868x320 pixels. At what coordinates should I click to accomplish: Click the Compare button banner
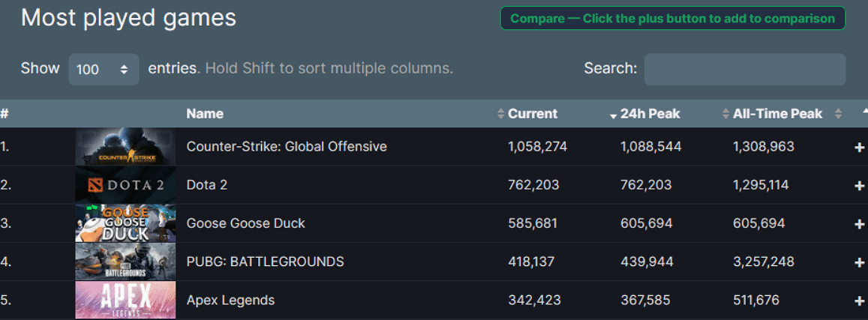click(x=672, y=19)
